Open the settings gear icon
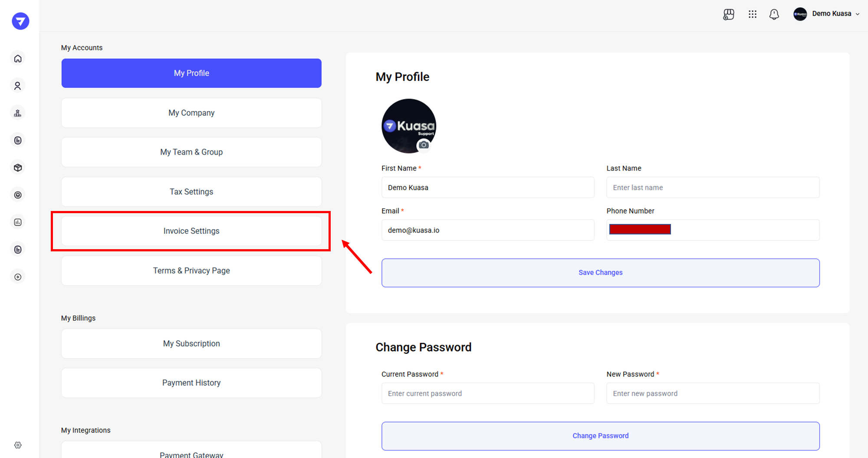The width and height of the screenshot is (868, 458). [18, 445]
